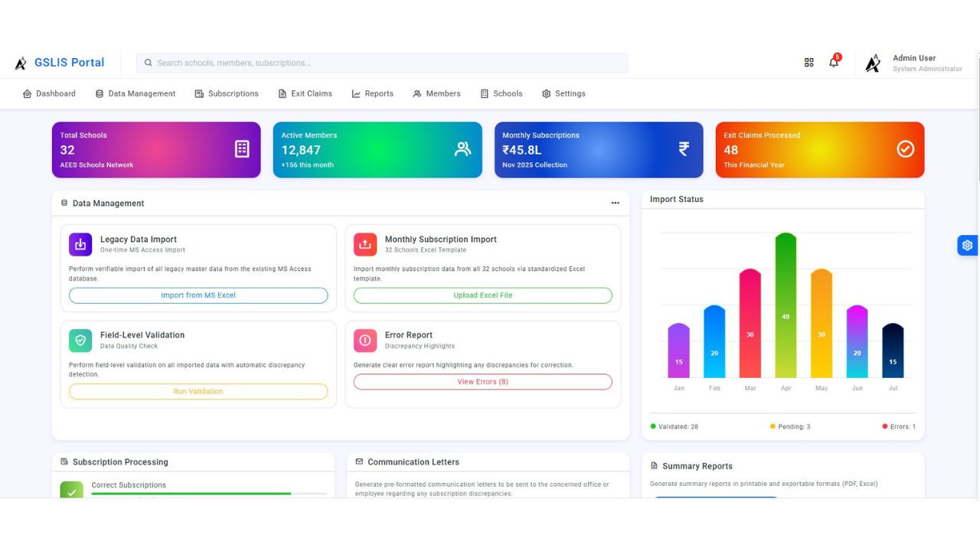Image resolution: width=980 pixels, height=551 pixels.
Task: Click the View Errors (8) button
Action: [x=482, y=382]
